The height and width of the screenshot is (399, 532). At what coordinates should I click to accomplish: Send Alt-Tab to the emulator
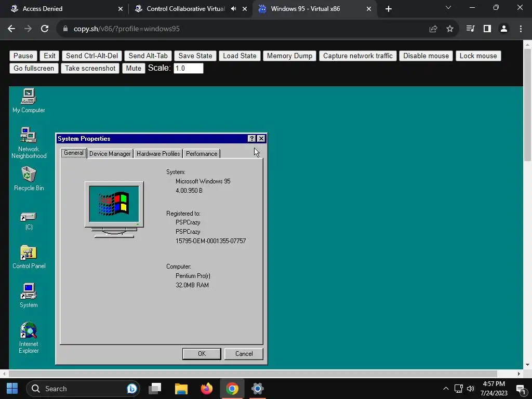pyautogui.click(x=148, y=56)
